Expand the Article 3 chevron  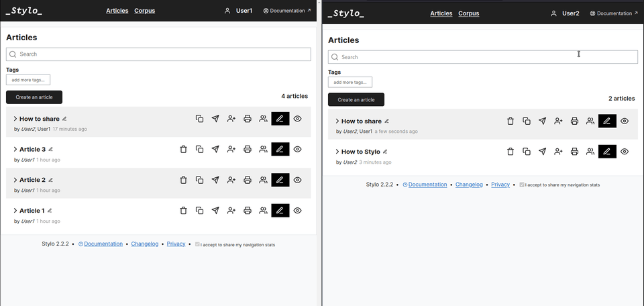(15, 150)
